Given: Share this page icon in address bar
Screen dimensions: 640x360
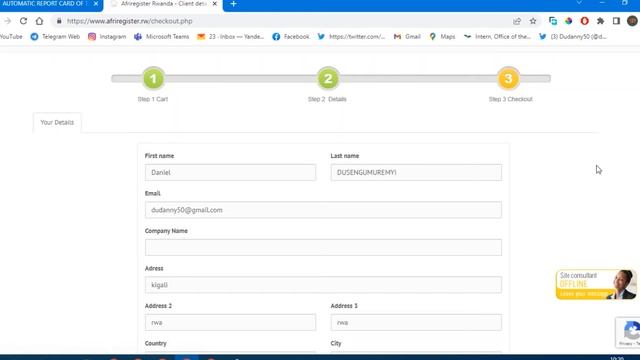Looking at the screenshot, I should [x=517, y=21].
